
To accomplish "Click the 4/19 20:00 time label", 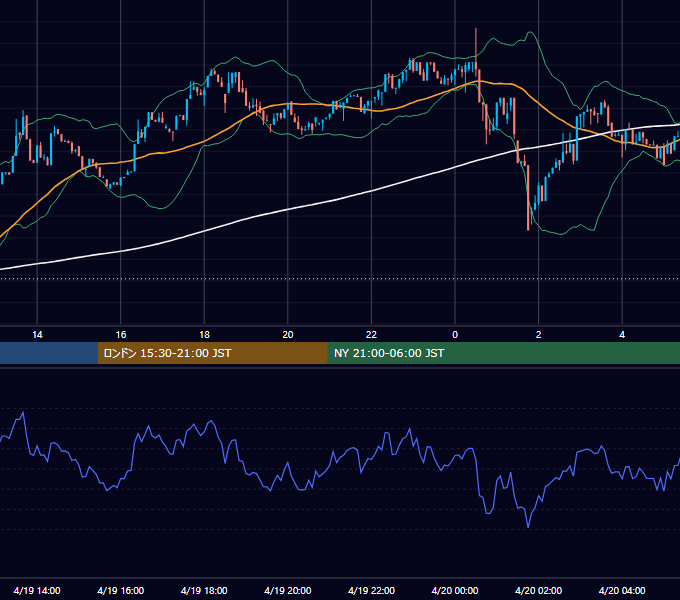I will (x=288, y=590).
